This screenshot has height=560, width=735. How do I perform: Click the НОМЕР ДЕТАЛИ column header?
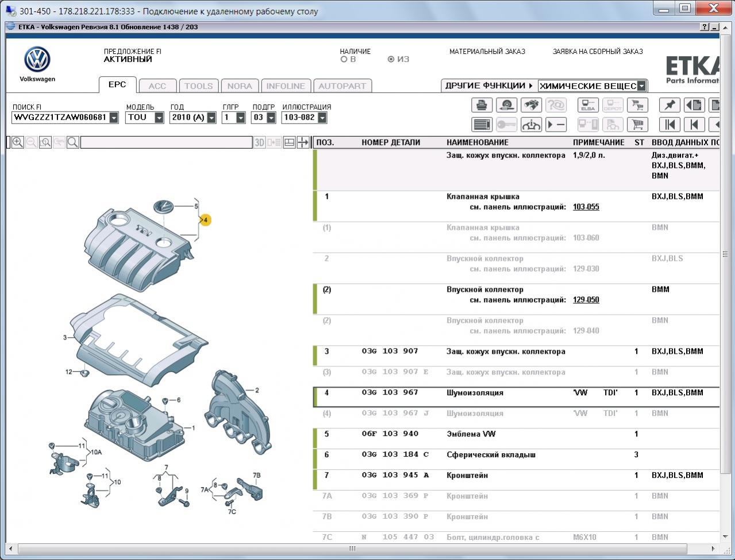(x=391, y=142)
